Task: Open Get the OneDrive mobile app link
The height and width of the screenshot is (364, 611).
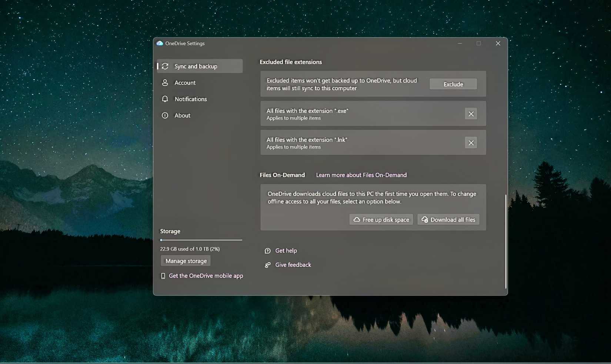Action: (206, 276)
